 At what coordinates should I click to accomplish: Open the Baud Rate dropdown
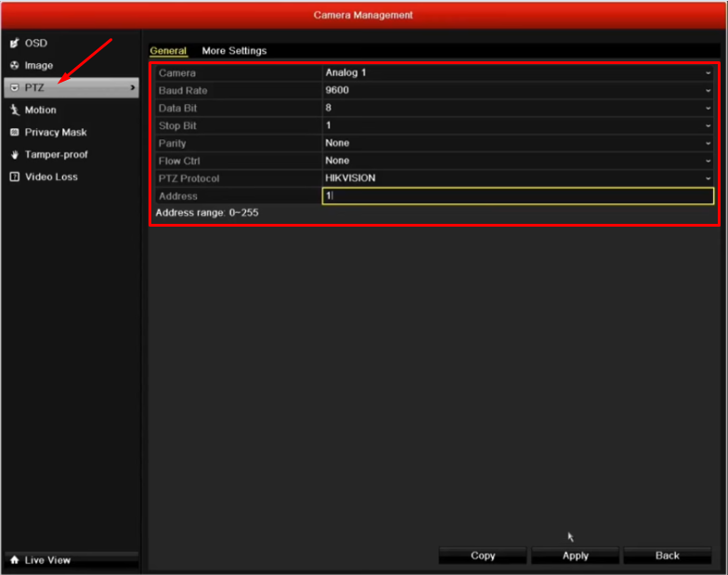click(518, 91)
